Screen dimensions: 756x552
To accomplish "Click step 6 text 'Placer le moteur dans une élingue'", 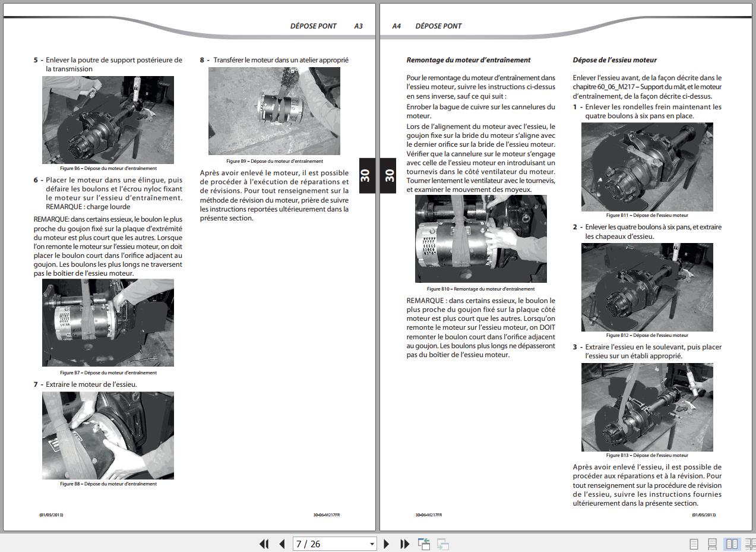I will tap(108, 193).
